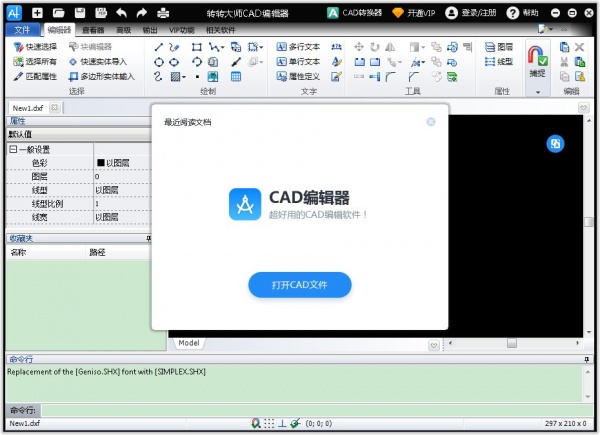This screenshot has height=435, width=600.
Task: Click 快速选择 in the selection group
Action: [x=35, y=47]
